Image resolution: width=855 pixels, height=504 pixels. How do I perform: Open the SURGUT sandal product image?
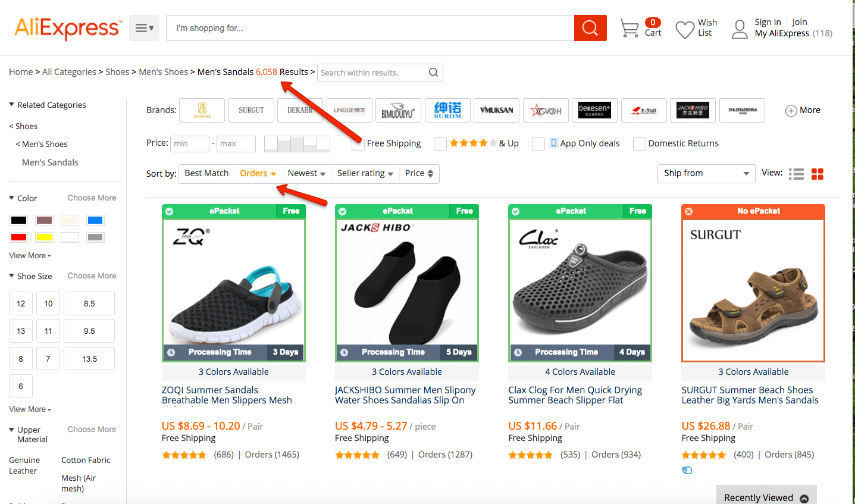[753, 290]
